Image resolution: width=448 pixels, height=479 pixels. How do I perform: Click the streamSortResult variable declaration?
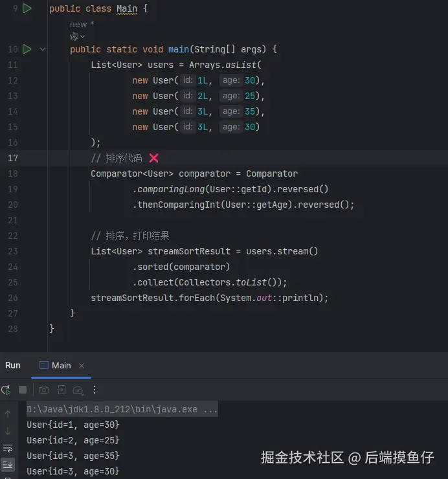pos(189,251)
